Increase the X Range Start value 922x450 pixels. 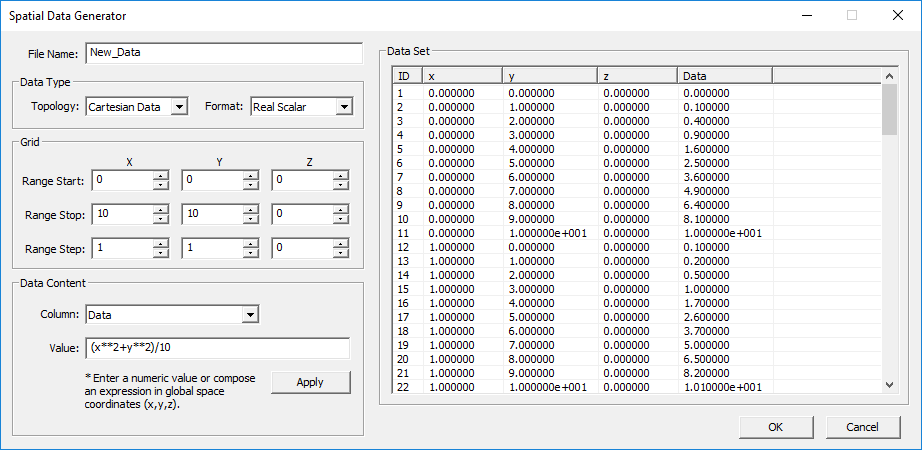coord(160,176)
